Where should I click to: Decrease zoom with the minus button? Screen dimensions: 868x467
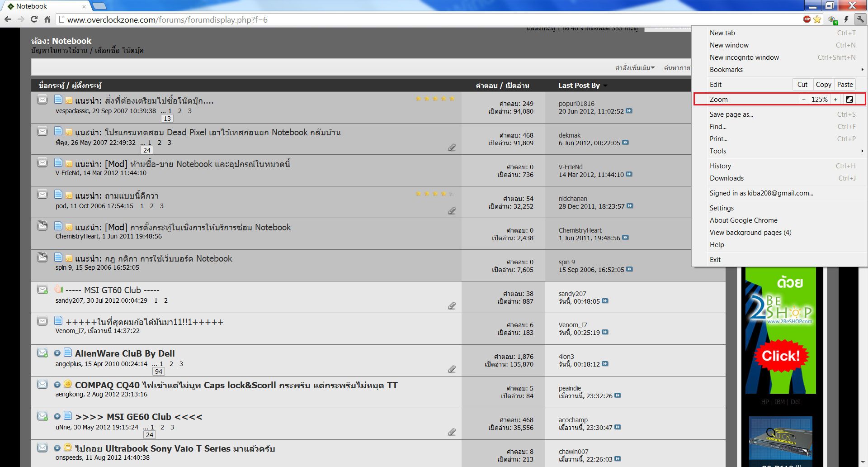coord(803,99)
